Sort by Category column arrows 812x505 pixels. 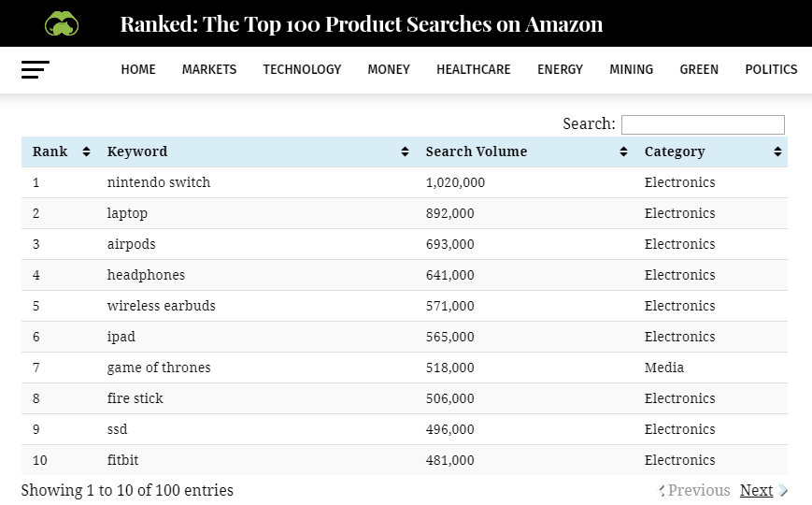click(777, 151)
